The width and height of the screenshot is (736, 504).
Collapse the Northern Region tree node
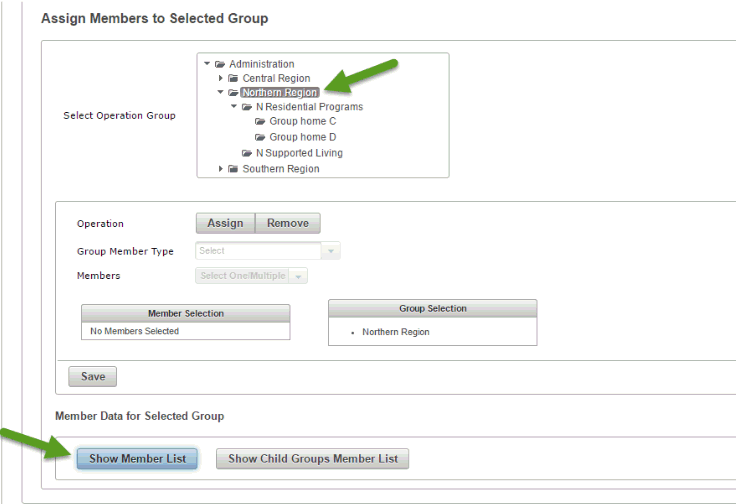pos(221,92)
